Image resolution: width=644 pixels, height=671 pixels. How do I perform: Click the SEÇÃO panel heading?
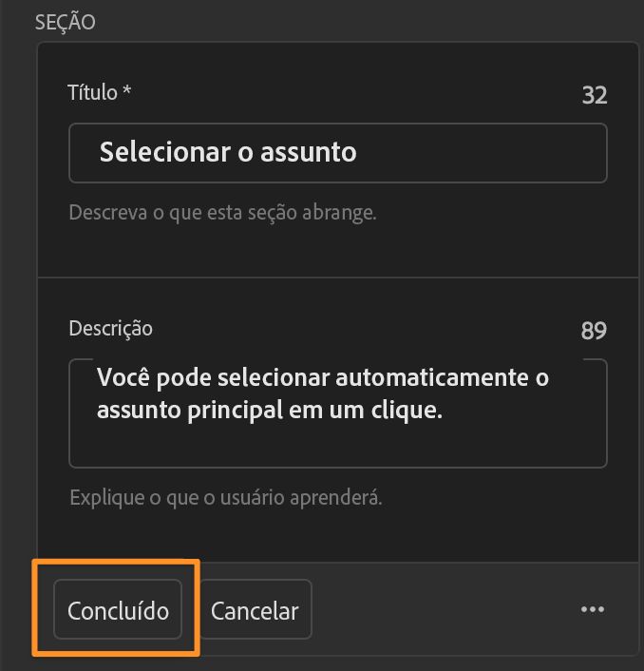(66, 23)
